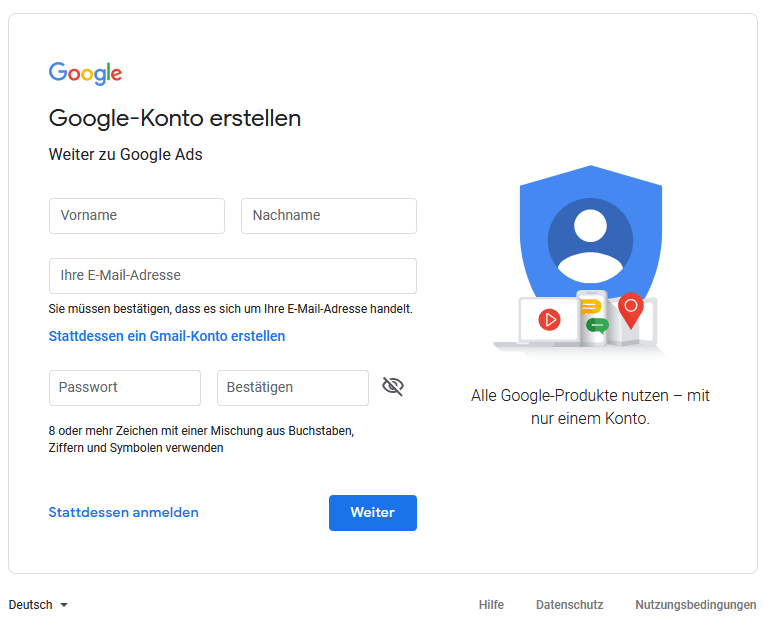Select the Bestätigen password field
The width and height of the screenshot is (777, 644).
[x=293, y=388]
